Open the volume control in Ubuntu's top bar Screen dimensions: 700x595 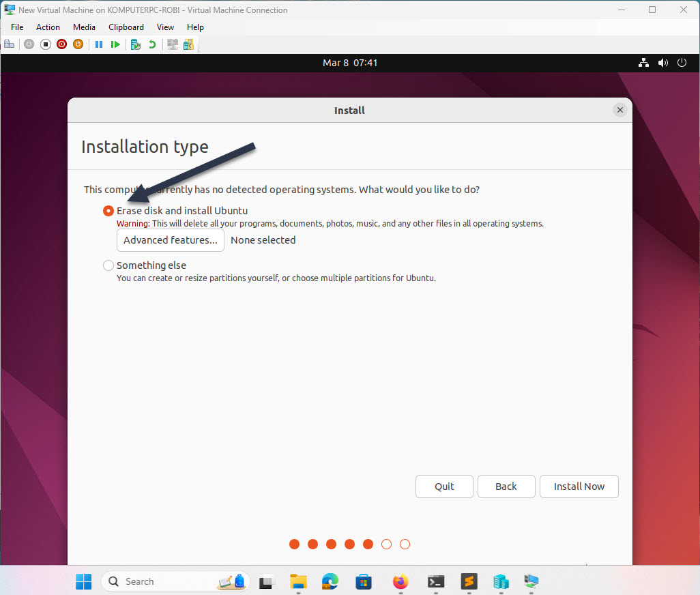(662, 62)
